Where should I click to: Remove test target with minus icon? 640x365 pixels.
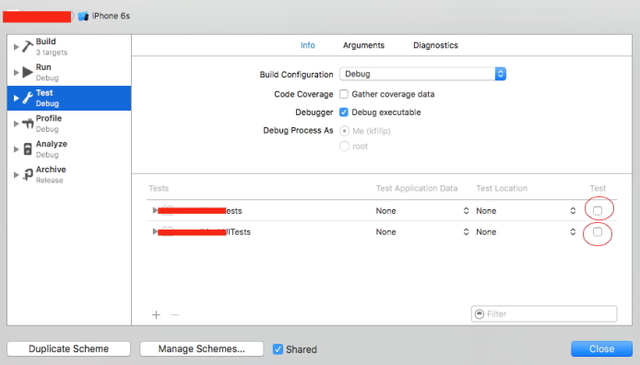(x=175, y=315)
